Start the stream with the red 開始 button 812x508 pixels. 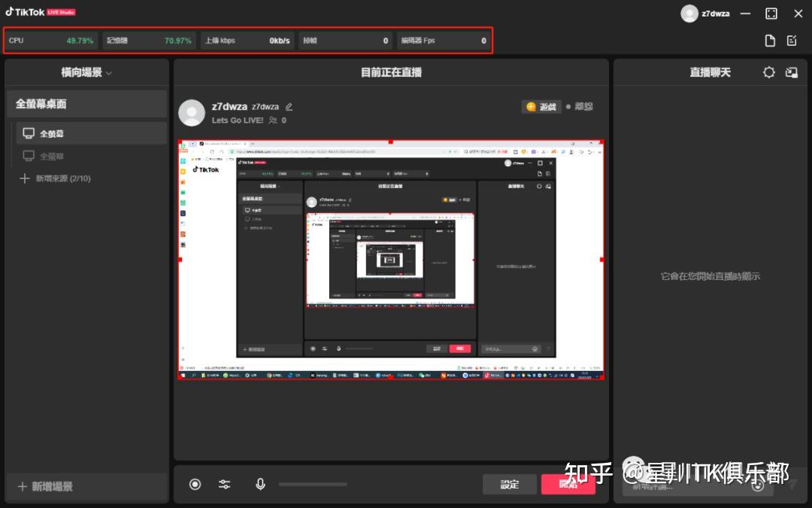pyautogui.click(x=568, y=484)
